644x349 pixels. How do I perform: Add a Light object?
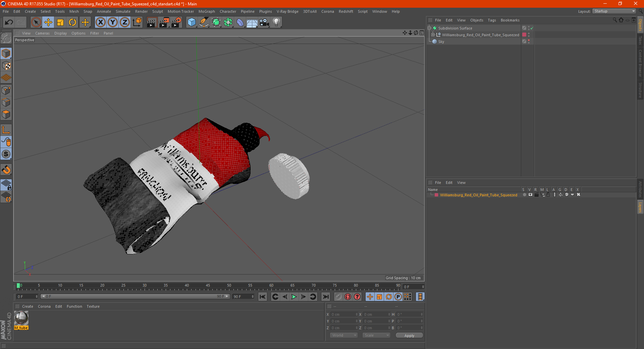point(276,22)
